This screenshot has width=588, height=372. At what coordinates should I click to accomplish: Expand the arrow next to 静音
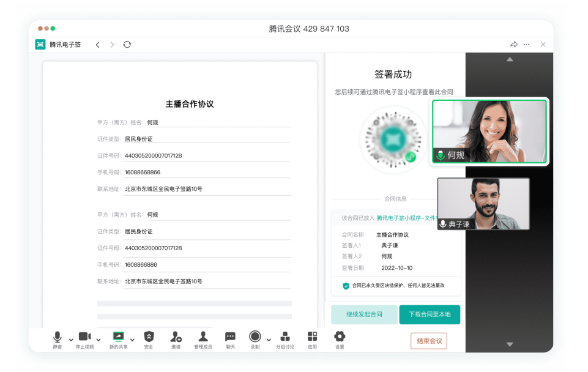[71, 340]
